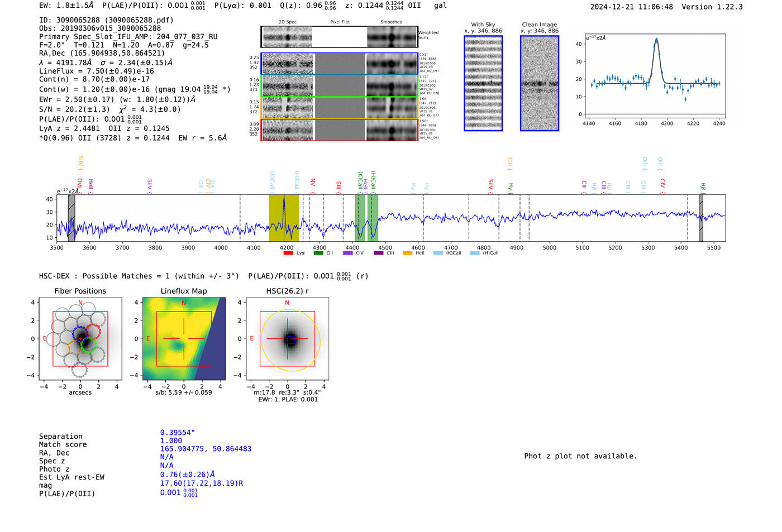Click the red NV line label above spectrum
Screen dimensions: 782x532
[313, 186]
